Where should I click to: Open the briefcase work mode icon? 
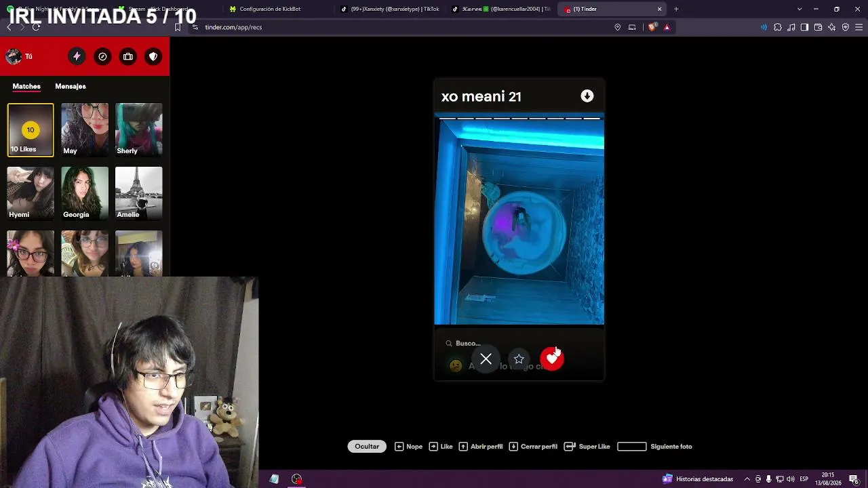tap(127, 57)
